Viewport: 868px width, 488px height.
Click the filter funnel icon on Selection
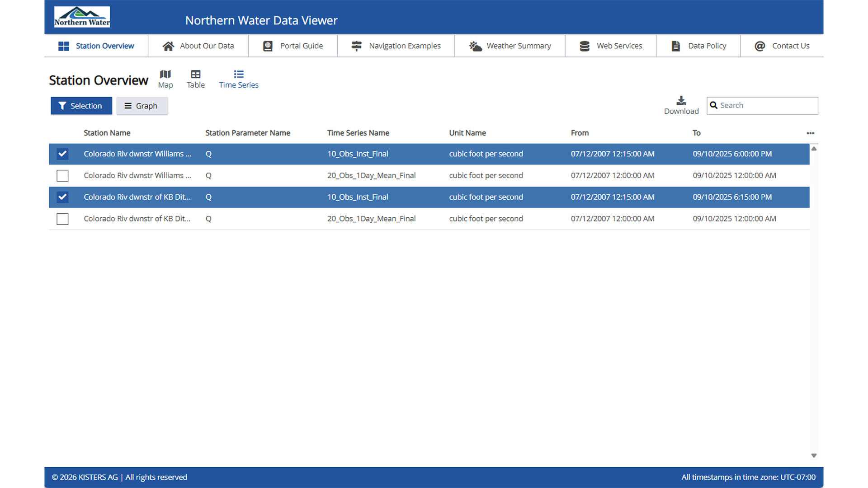pyautogui.click(x=62, y=106)
